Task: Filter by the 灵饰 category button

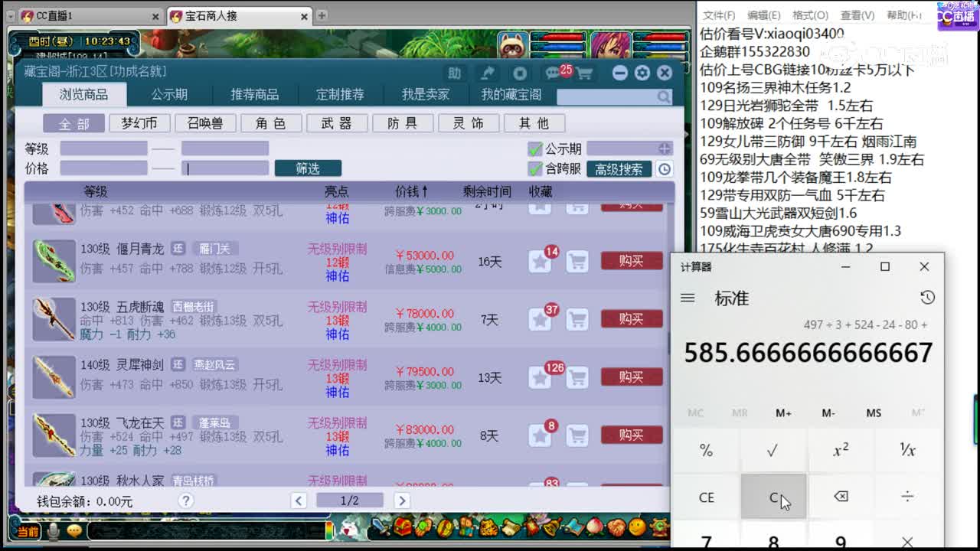Action: (x=469, y=123)
